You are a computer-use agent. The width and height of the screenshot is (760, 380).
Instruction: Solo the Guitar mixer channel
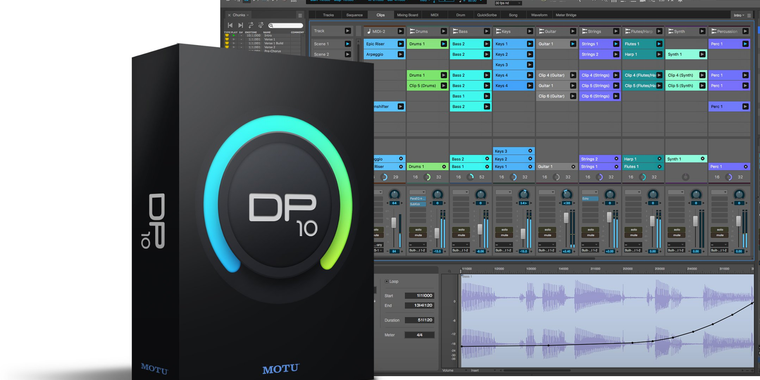pos(547,229)
